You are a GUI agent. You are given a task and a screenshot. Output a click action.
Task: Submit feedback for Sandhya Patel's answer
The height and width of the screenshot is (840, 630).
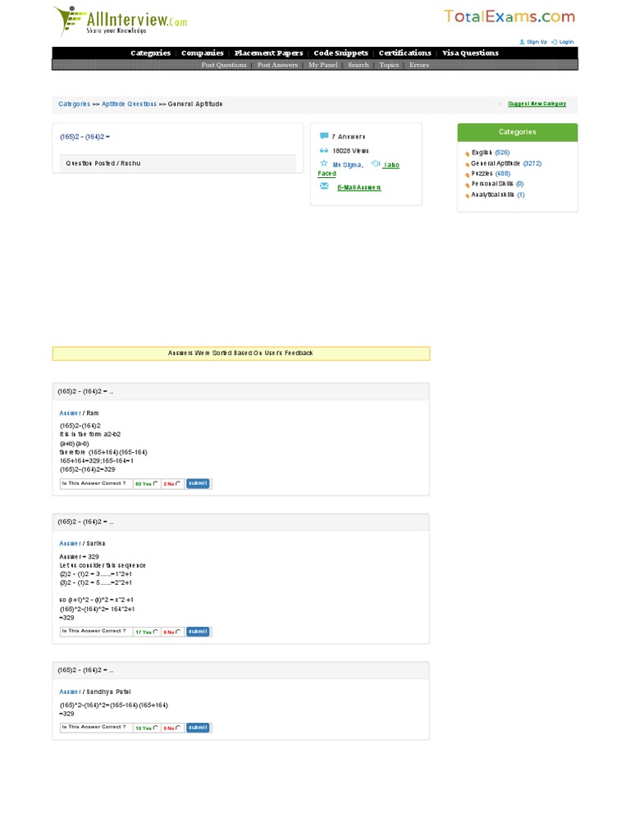coord(198,728)
